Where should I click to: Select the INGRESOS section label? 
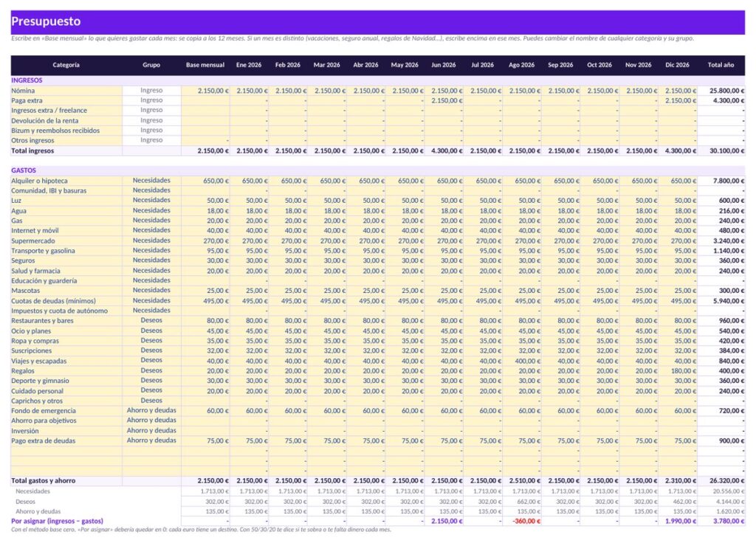point(27,80)
